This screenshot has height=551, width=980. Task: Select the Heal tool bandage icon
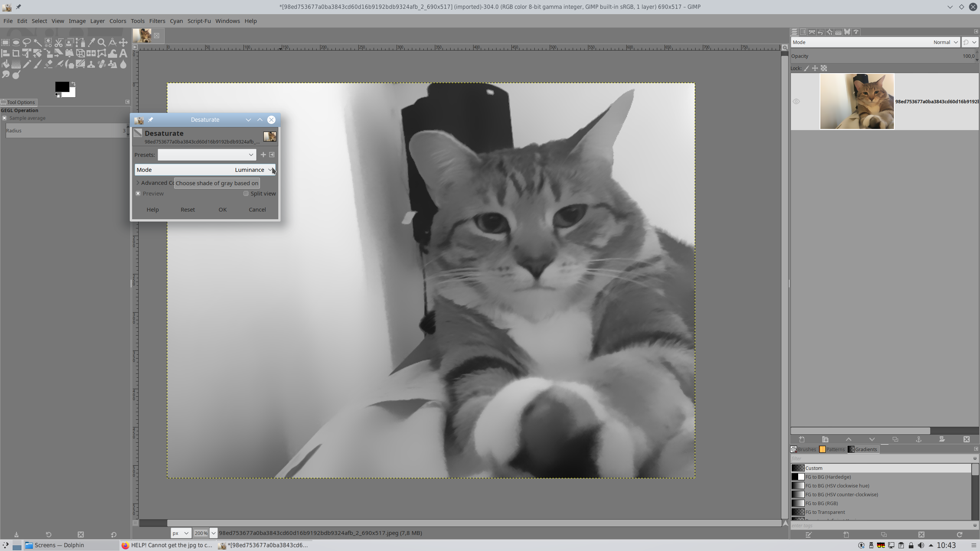pyautogui.click(x=102, y=64)
